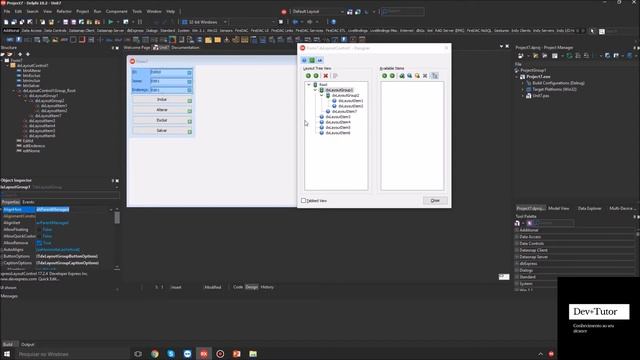The height and width of the screenshot is (360, 640).
Task: Click the New item icon at main toolbar start
Action: click(x=6, y=22)
